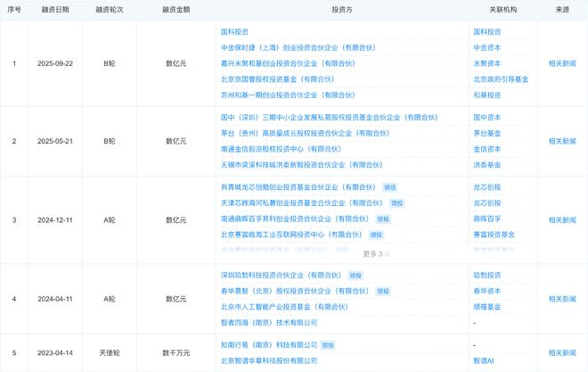588x372 pixels.
Task: Select the B轮 cell for 2025-09-22
Action: click(110, 63)
